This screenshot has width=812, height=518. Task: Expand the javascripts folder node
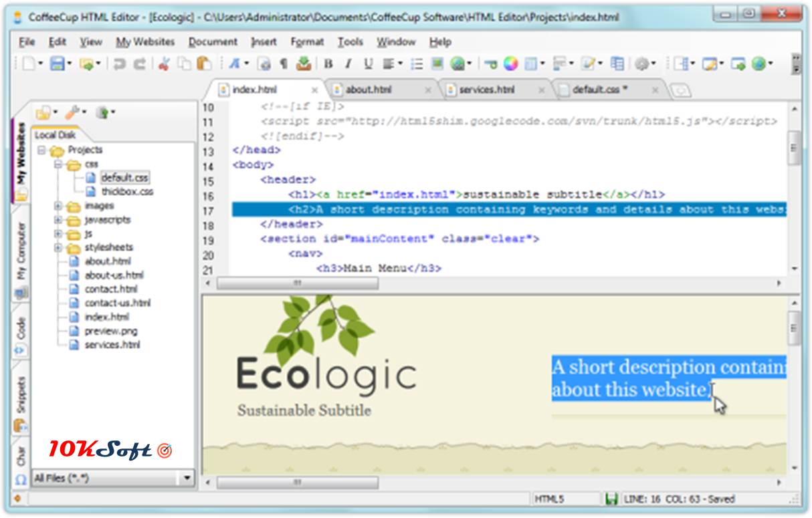(x=58, y=220)
